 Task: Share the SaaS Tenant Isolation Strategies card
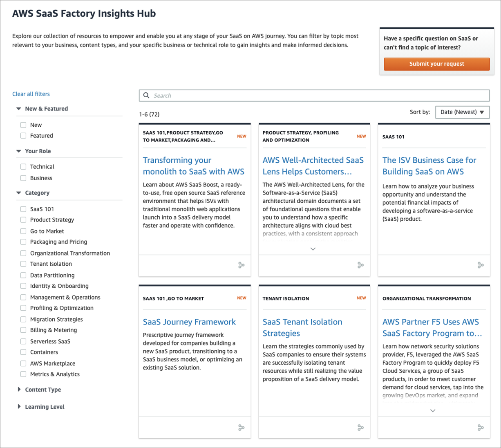point(360,428)
